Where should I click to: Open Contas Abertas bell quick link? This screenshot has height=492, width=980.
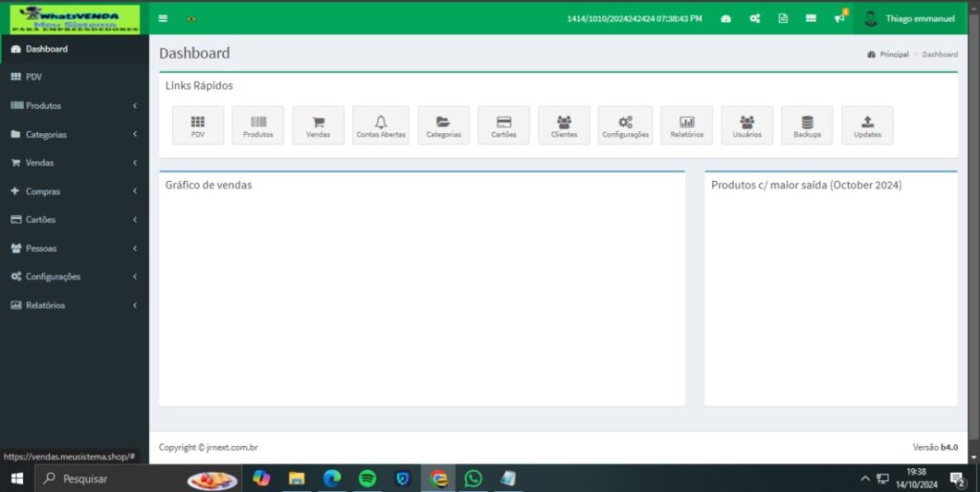[381, 125]
